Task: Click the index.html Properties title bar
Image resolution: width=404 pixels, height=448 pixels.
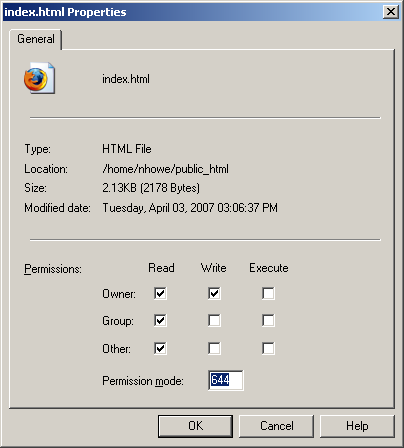Action: pyautogui.click(x=192, y=12)
